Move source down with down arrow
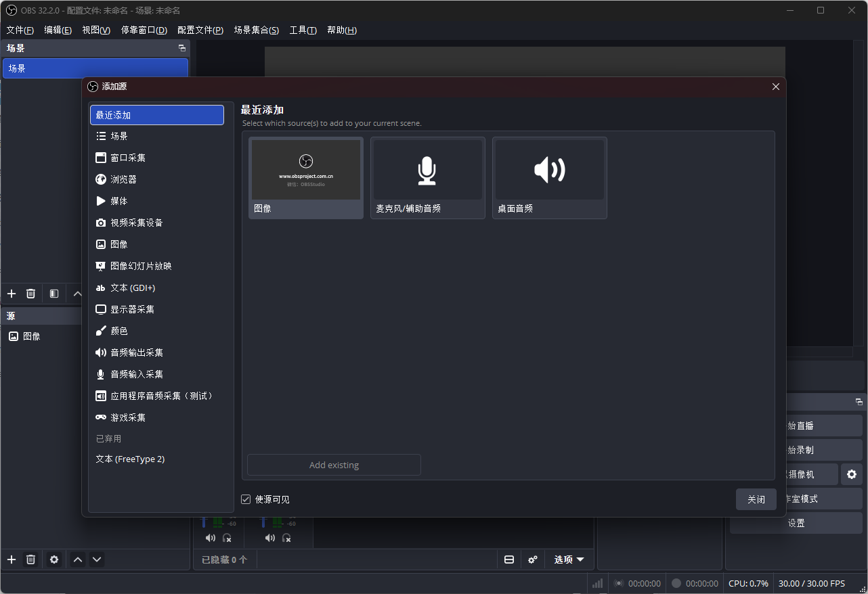 [x=97, y=559]
